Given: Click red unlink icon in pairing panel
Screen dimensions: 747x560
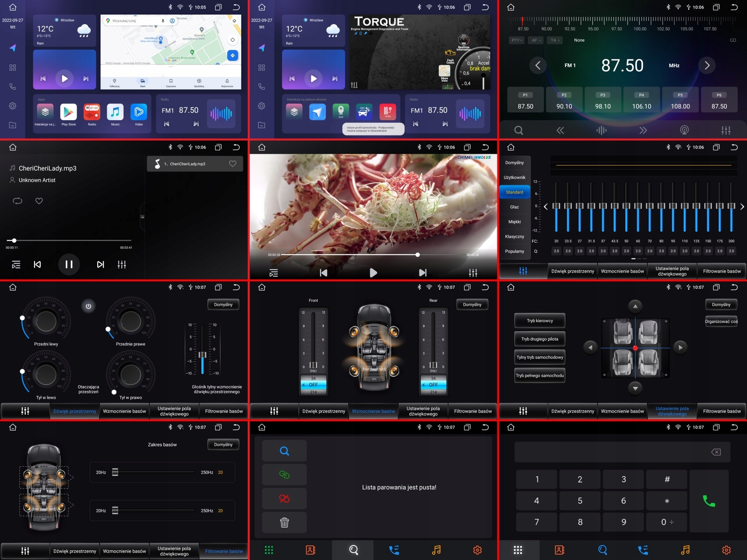Looking at the screenshot, I should coord(284,498).
